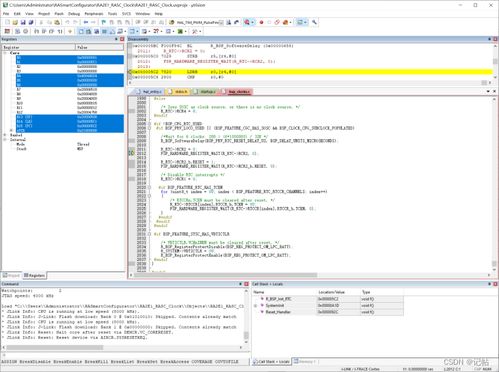Click the Start/Stop Debug Session icon

click(247, 22)
